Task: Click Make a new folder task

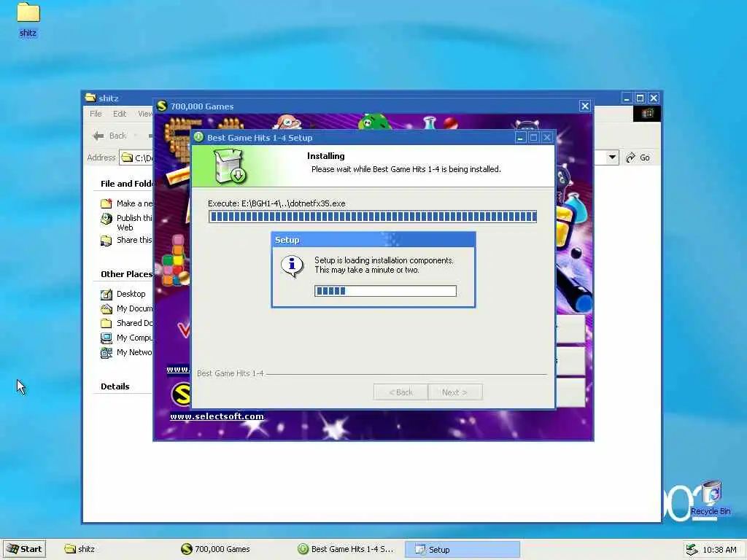Action: [134, 203]
